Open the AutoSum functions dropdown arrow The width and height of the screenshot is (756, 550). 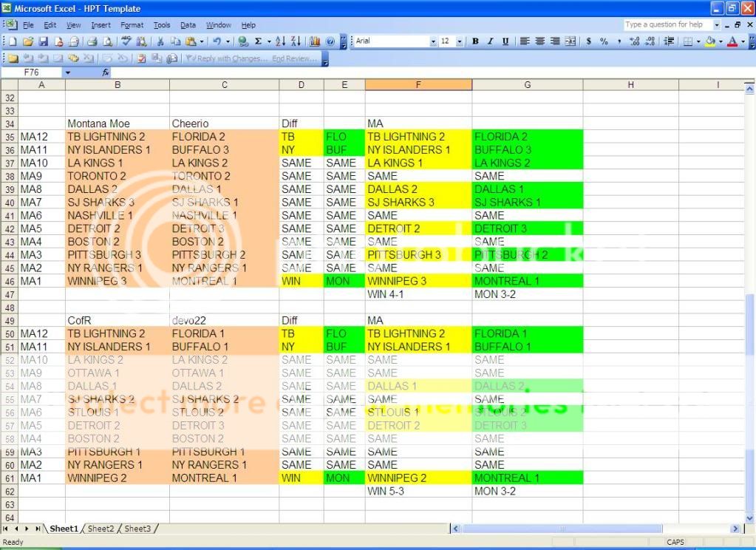(269, 41)
